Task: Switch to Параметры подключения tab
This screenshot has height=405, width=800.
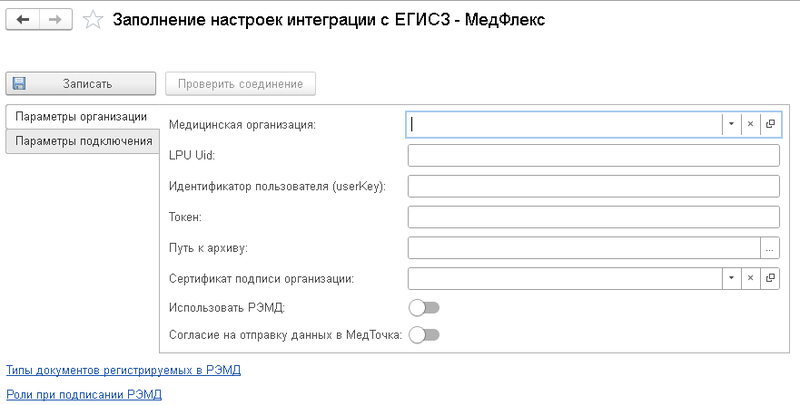Action: coord(83,141)
